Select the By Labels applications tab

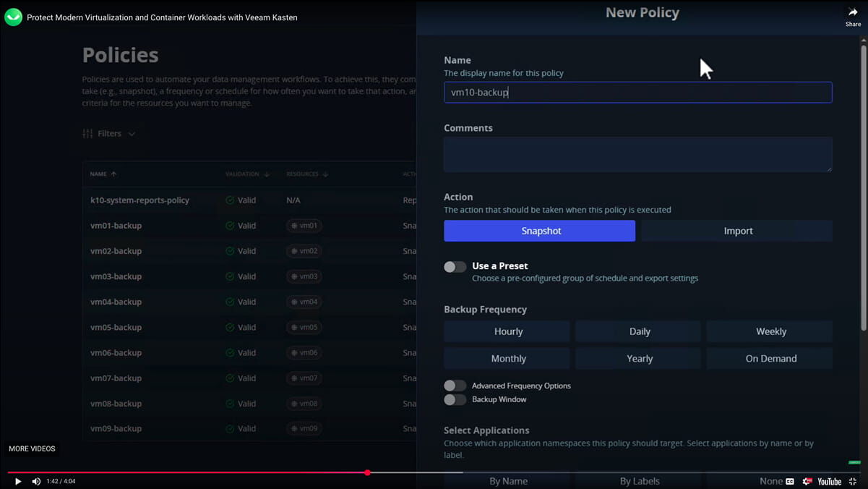[640, 481]
